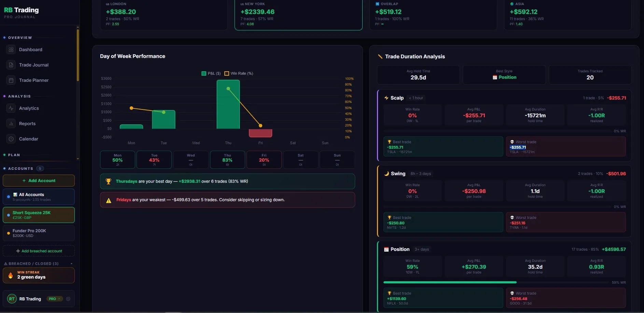
Task: Open Analytics pulse icon in sidebar
Action: [x=11, y=108]
